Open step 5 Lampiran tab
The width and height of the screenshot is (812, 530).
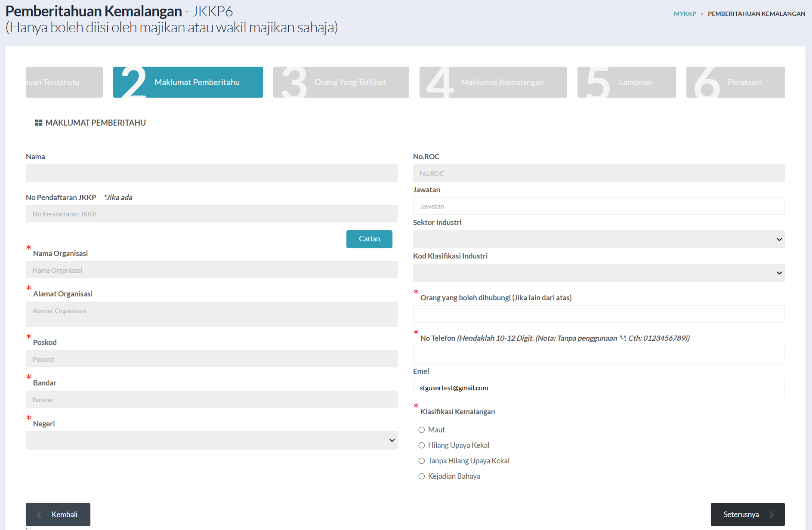pos(627,82)
